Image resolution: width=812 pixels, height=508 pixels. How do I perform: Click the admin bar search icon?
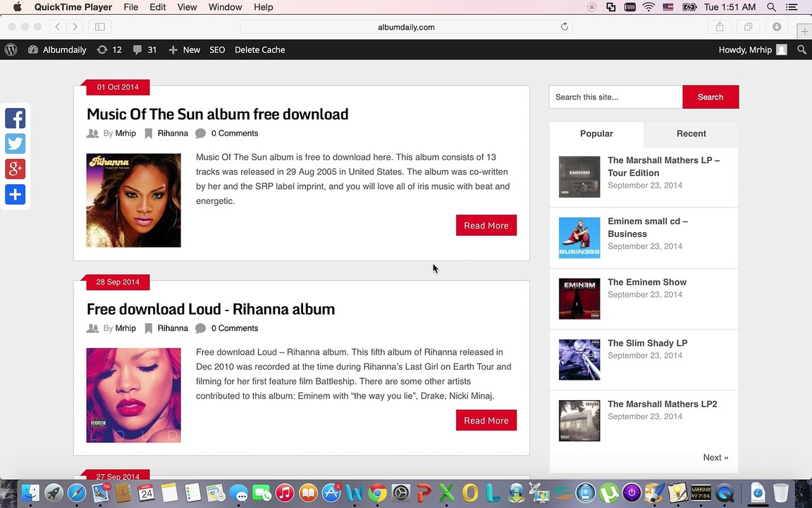tap(801, 50)
